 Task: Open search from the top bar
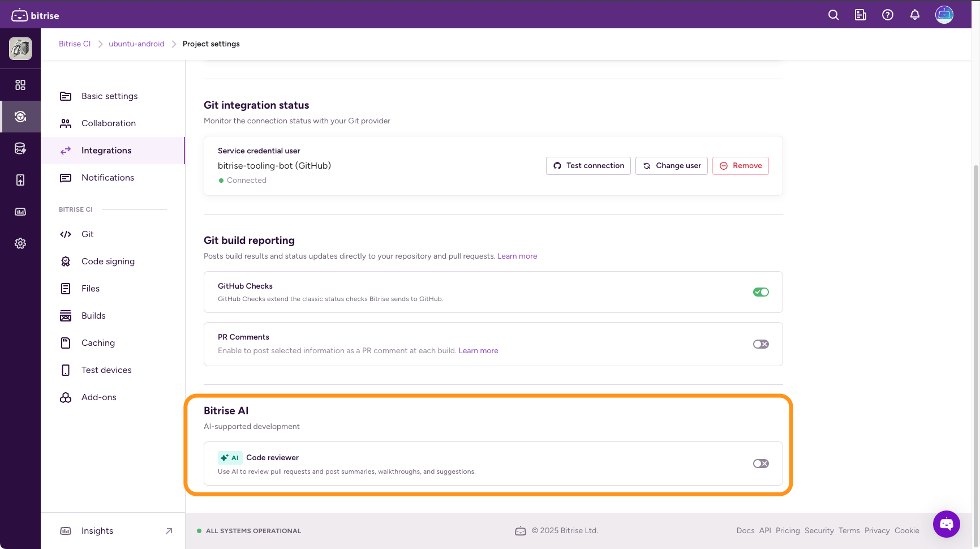click(x=833, y=15)
